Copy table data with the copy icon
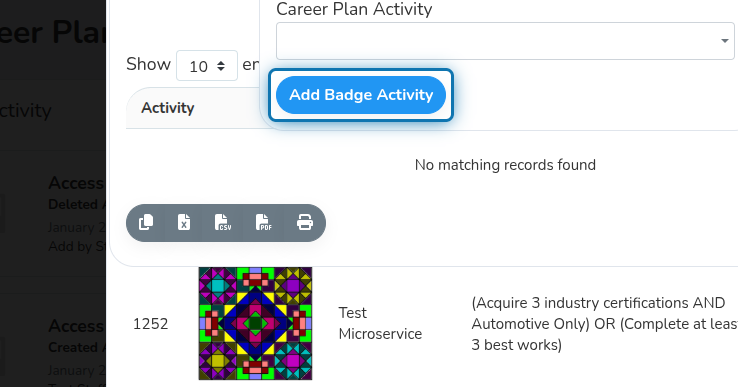This screenshot has width=738, height=387. click(x=146, y=223)
